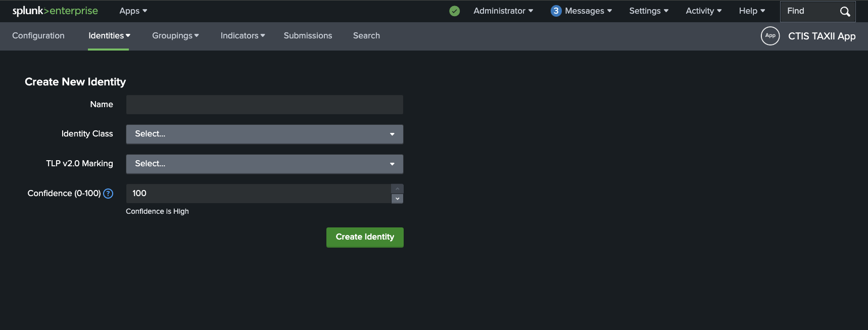
Task: Click the blue Messages count badge
Action: click(556, 11)
